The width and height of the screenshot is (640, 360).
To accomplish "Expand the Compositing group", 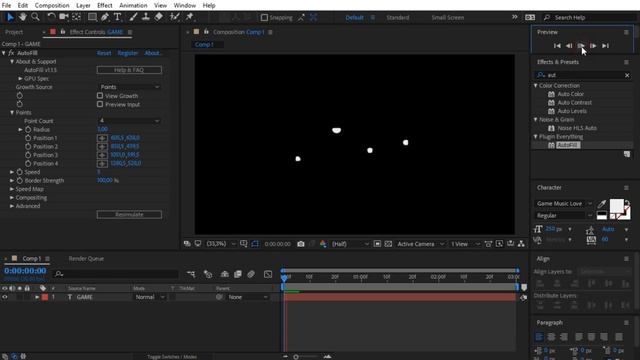I will pyautogui.click(x=12, y=198).
